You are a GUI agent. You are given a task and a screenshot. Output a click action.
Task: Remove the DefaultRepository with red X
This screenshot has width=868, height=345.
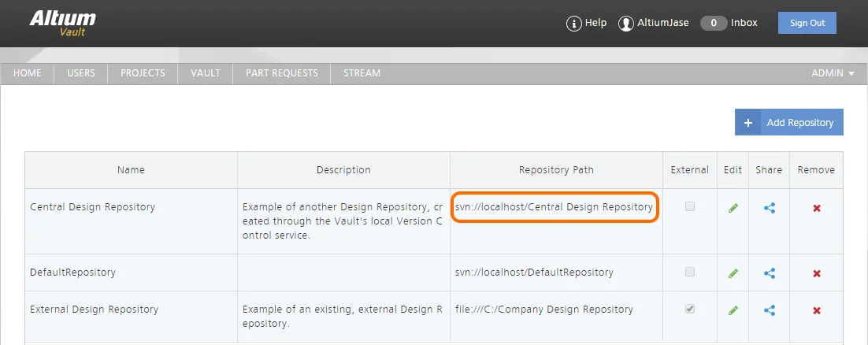(x=816, y=273)
